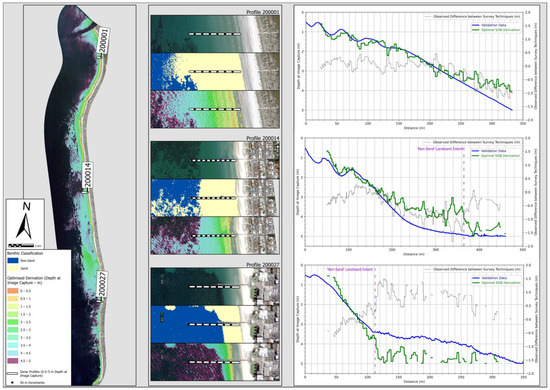Viewport: 550px width, 390px height.
Task: Select Profile 200027 benthic classification thumbnail
Action: coord(215,324)
